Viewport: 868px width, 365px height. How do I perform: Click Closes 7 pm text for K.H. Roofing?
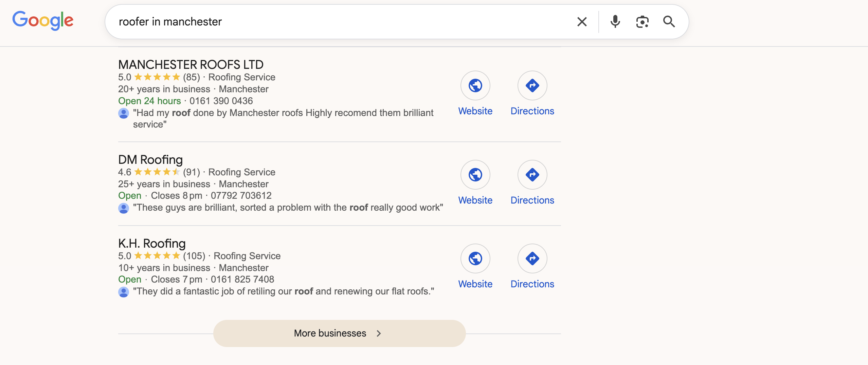tap(177, 279)
